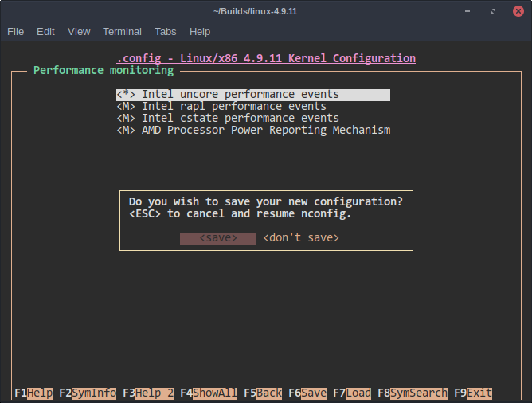Image resolution: width=532 pixels, height=403 pixels.
Task: Choose <don't save> in the dialog
Action: click(x=301, y=238)
